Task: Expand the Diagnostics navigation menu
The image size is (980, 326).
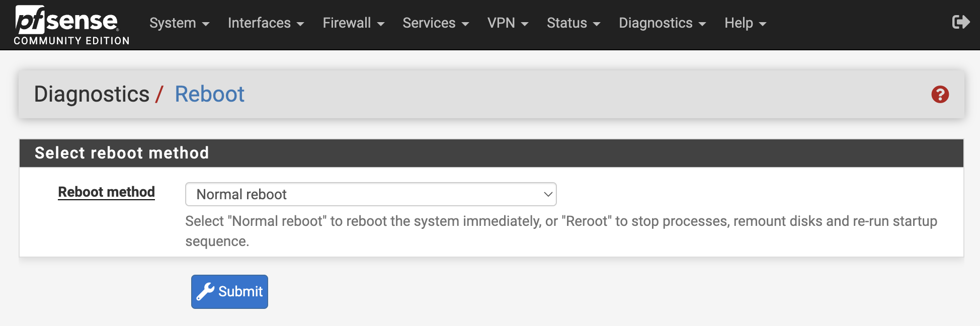Action: pyautogui.click(x=662, y=23)
